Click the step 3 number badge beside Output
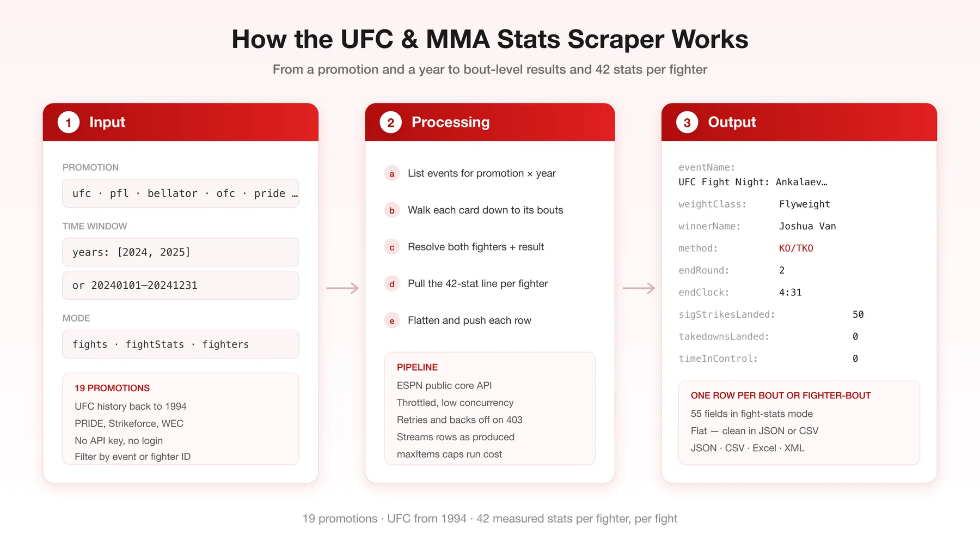Image resolution: width=980 pixels, height=552 pixels. pyautogui.click(x=687, y=123)
